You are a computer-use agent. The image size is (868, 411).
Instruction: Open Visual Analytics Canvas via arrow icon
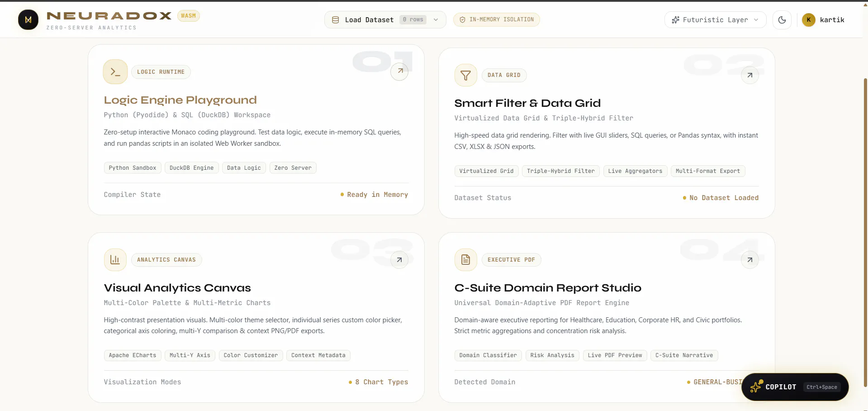coord(399,260)
